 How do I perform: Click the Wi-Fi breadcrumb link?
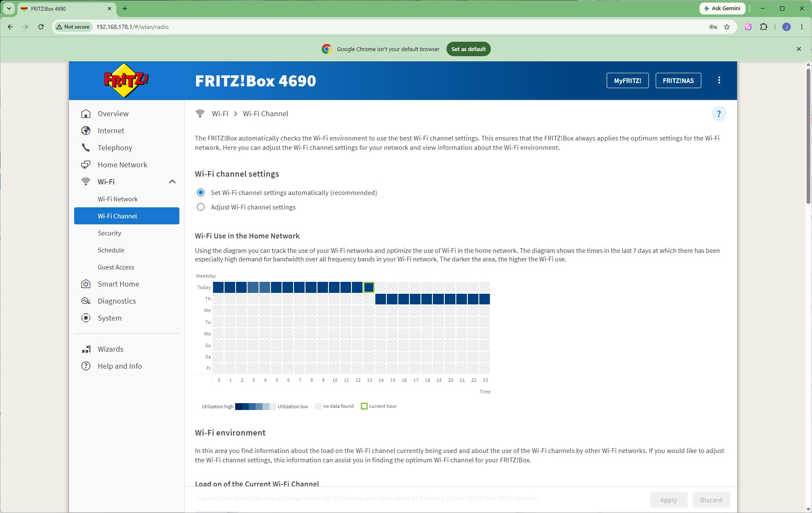coord(220,114)
